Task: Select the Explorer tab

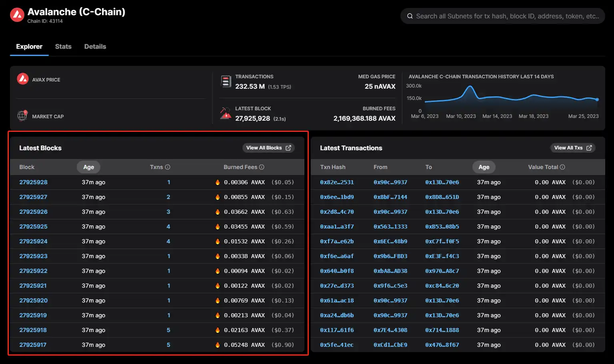Action: [29, 46]
